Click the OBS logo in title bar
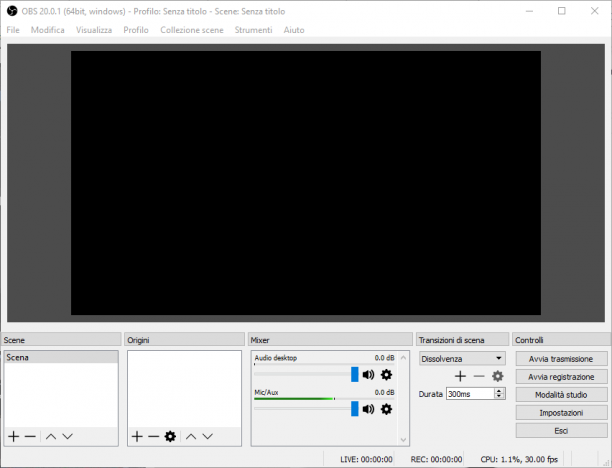The height and width of the screenshot is (468, 612). coord(12,11)
